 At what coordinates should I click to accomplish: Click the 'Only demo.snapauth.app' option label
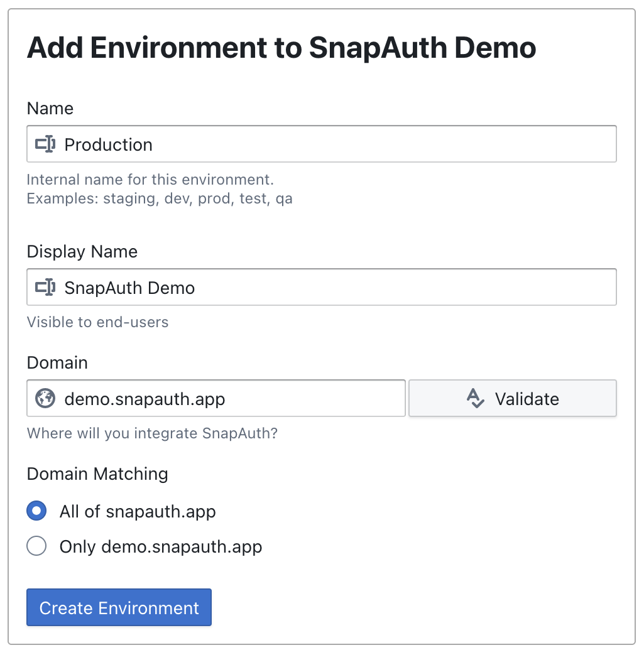tap(161, 546)
